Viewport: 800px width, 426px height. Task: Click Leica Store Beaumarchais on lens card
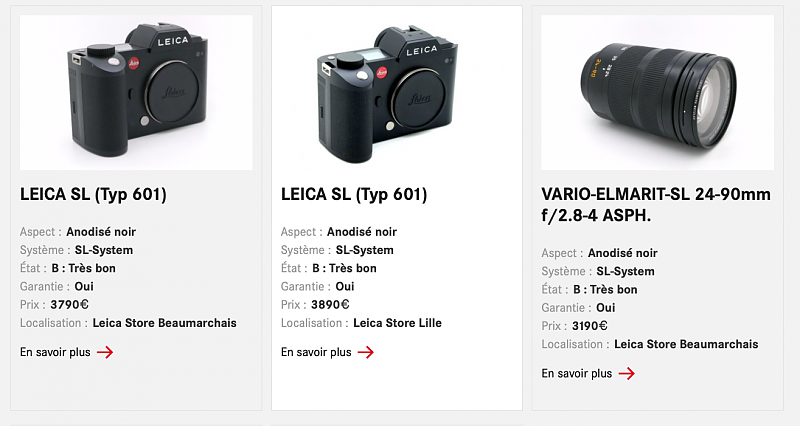(x=686, y=344)
